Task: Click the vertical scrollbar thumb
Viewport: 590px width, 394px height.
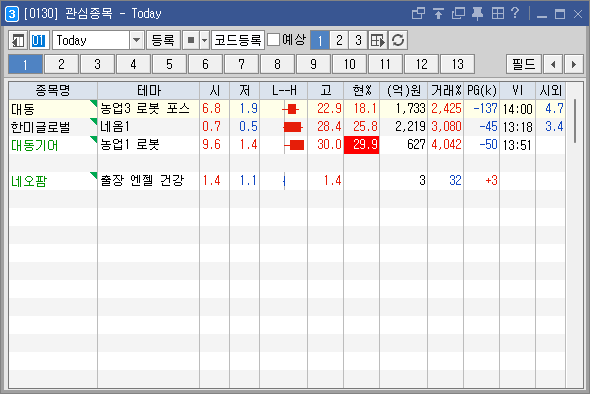Action: pos(575,121)
